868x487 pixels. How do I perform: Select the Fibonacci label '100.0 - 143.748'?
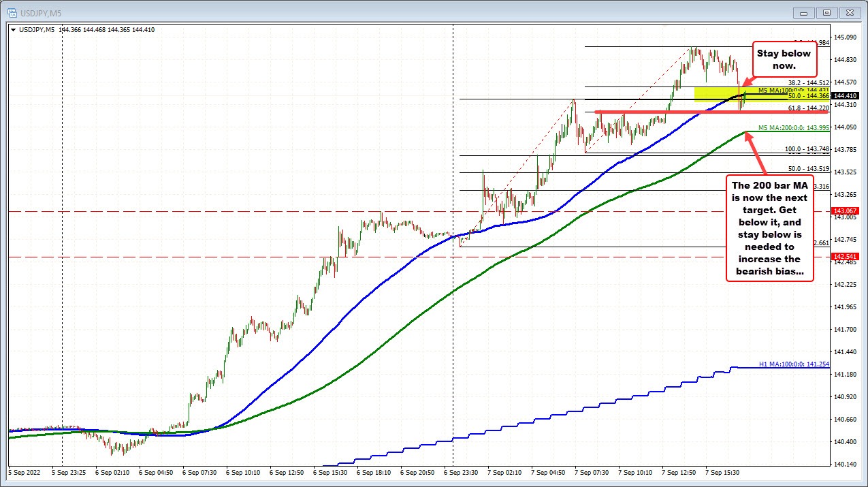pos(807,149)
